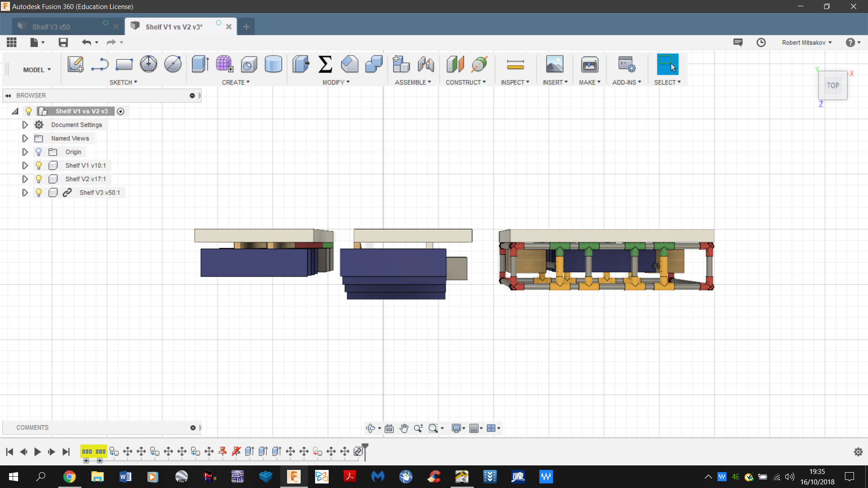Jump to timeline end
This screenshot has width=868, height=488.
[66, 451]
